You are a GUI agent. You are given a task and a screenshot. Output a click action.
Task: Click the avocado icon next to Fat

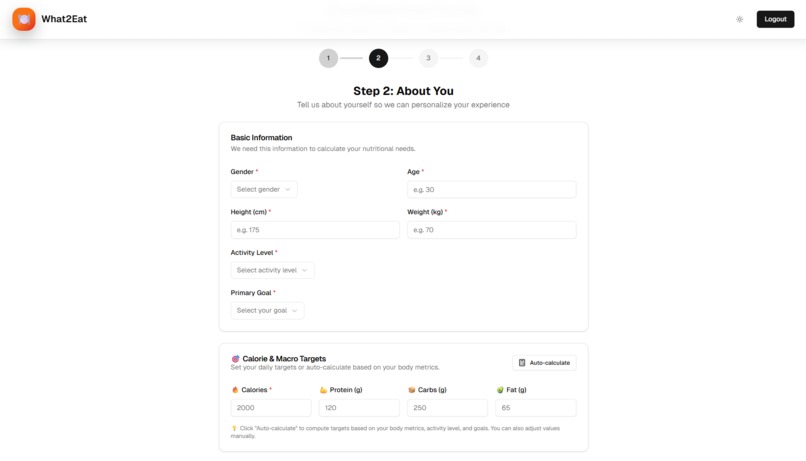[x=500, y=390]
